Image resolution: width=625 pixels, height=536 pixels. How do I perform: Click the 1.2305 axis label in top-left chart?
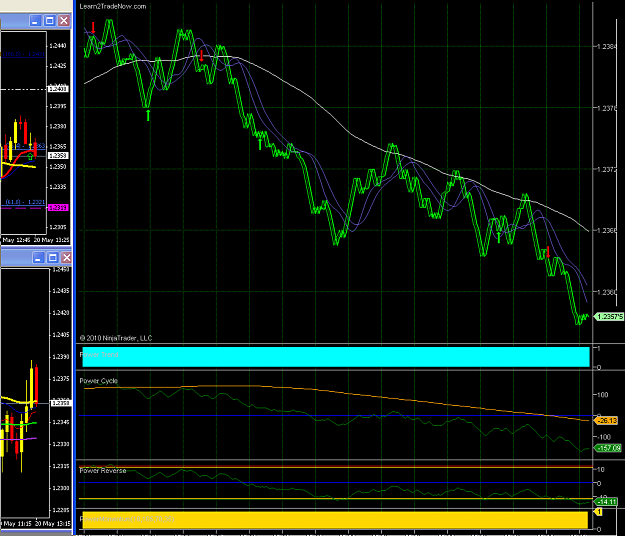(58, 227)
